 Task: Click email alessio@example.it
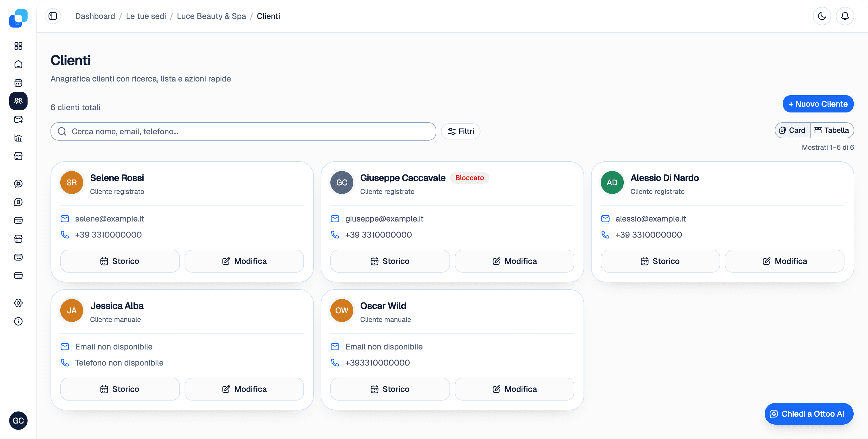(x=650, y=219)
